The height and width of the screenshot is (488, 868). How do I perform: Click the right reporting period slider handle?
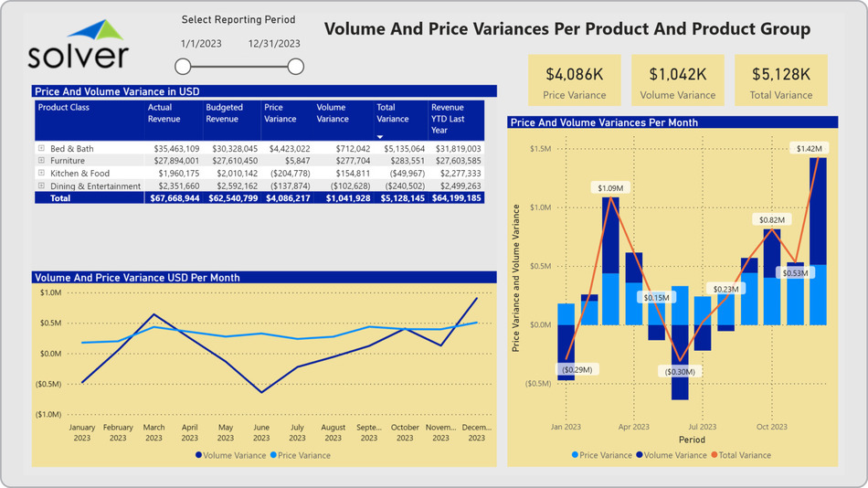click(295, 67)
